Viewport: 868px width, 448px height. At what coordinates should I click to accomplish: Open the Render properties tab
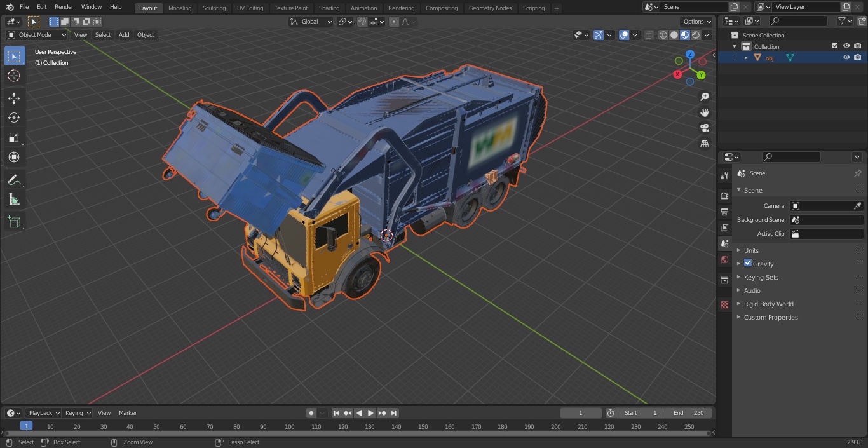724,196
